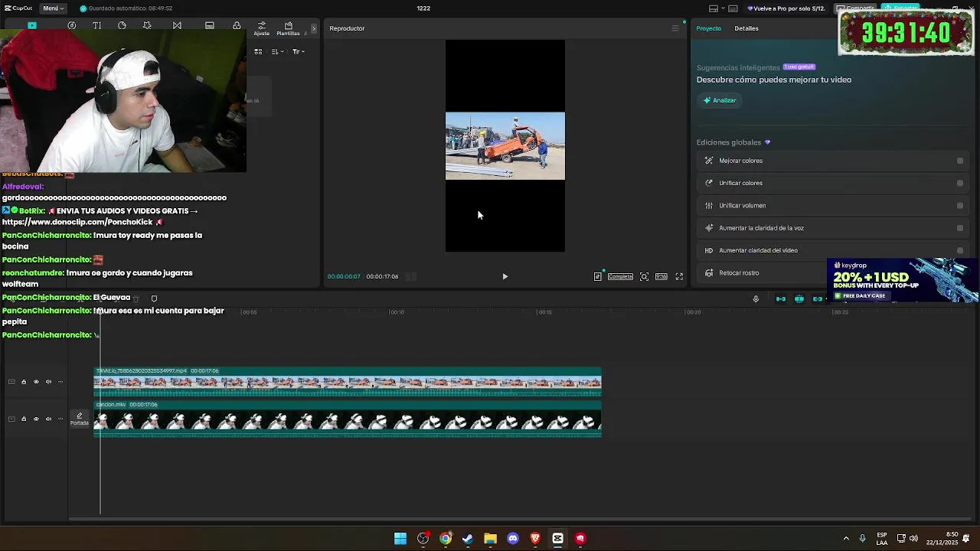Toggle Mejorar colores option

(960, 161)
